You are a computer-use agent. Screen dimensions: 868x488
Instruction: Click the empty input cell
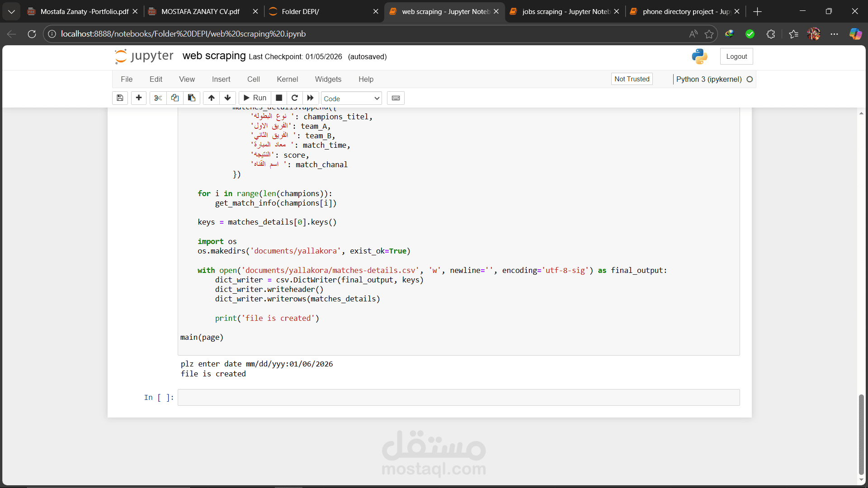point(458,398)
